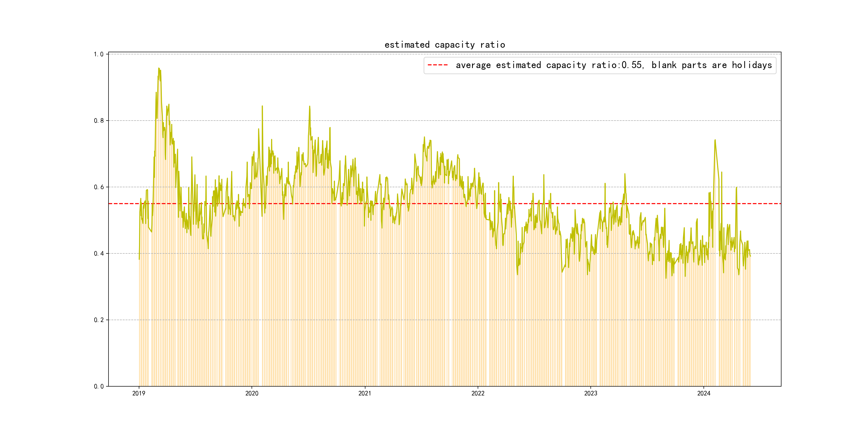Click the highest peak in early 2019
The width and height of the screenshot is (868, 434).
click(x=159, y=68)
